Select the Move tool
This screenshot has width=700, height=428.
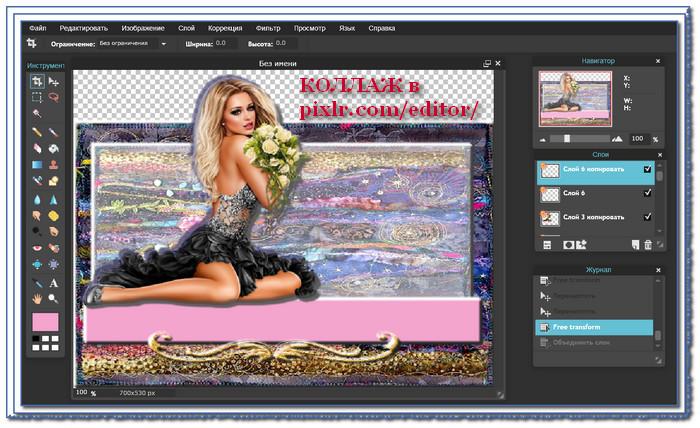(54, 82)
